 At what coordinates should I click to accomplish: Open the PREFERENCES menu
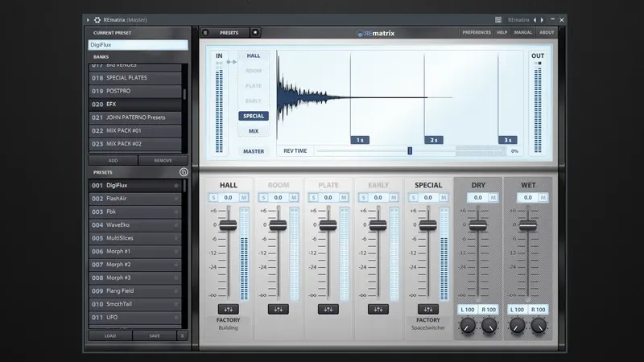(x=477, y=32)
